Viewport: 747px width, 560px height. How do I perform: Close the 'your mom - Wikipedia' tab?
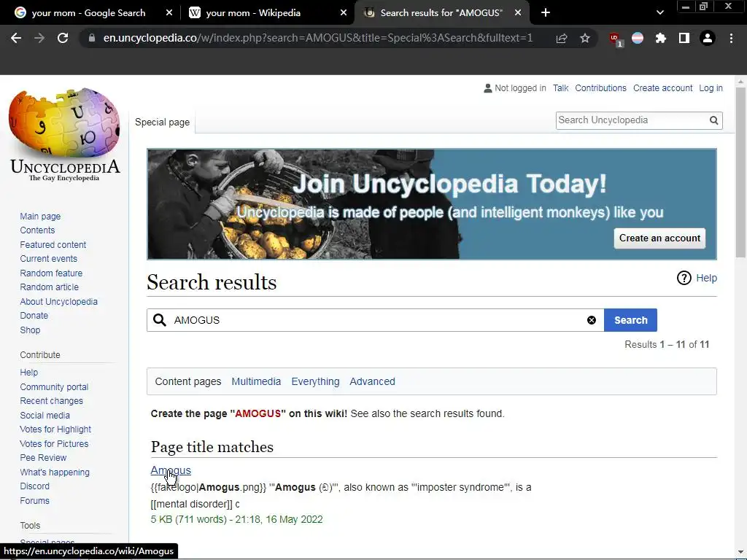pyautogui.click(x=344, y=13)
